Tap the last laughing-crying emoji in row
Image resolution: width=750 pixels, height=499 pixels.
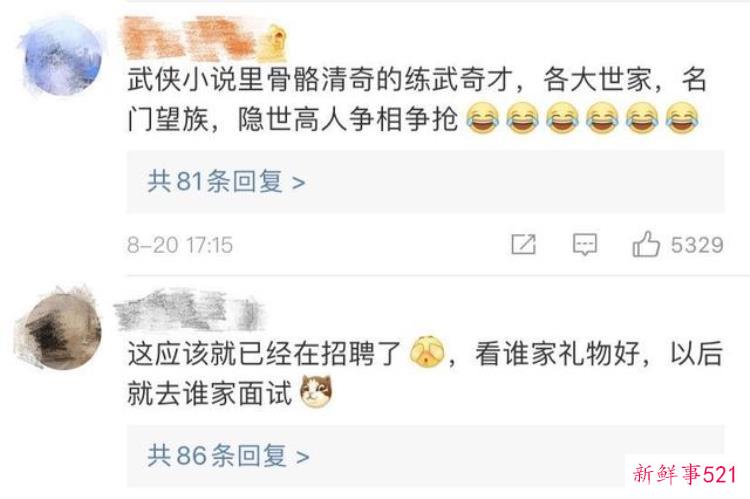682,118
